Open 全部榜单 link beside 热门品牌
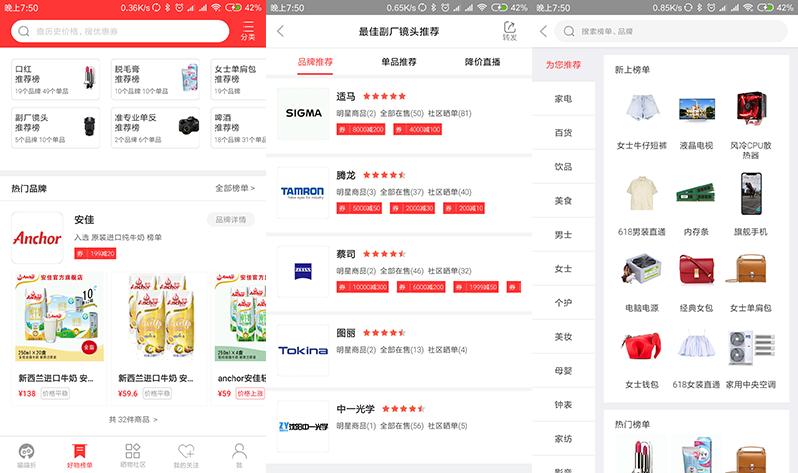The height and width of the screenshot is (473, 798). point(235,188)
